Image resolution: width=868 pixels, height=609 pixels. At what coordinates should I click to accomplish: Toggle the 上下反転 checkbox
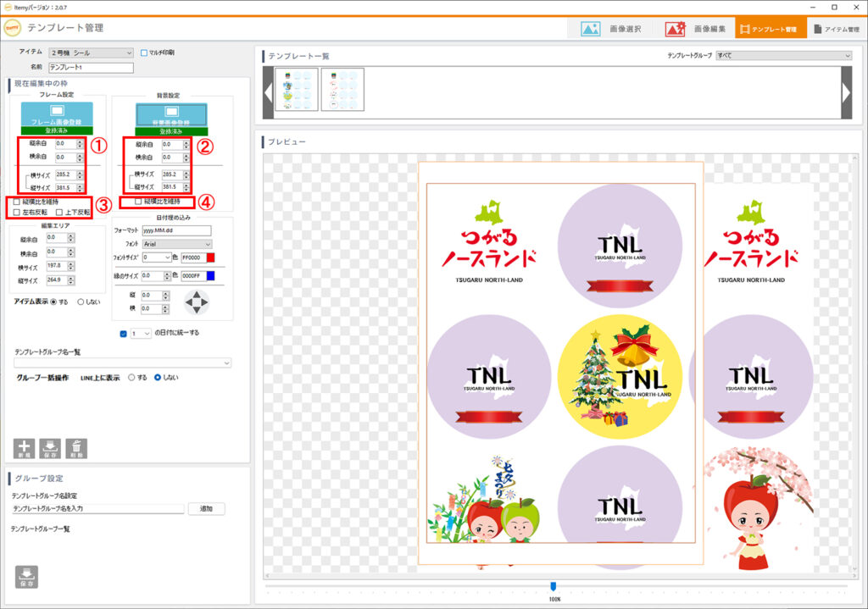[x=59, y=212]
